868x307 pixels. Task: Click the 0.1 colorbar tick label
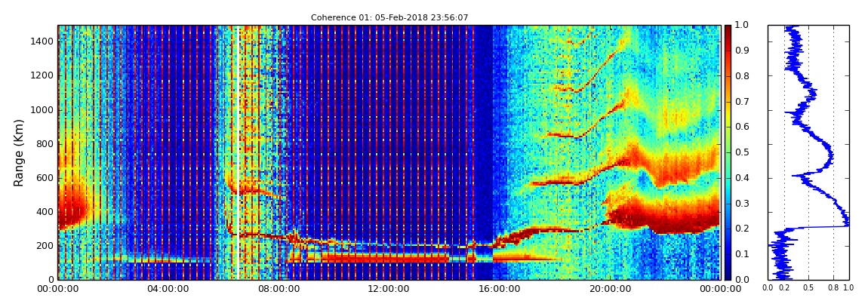point(740,254)
